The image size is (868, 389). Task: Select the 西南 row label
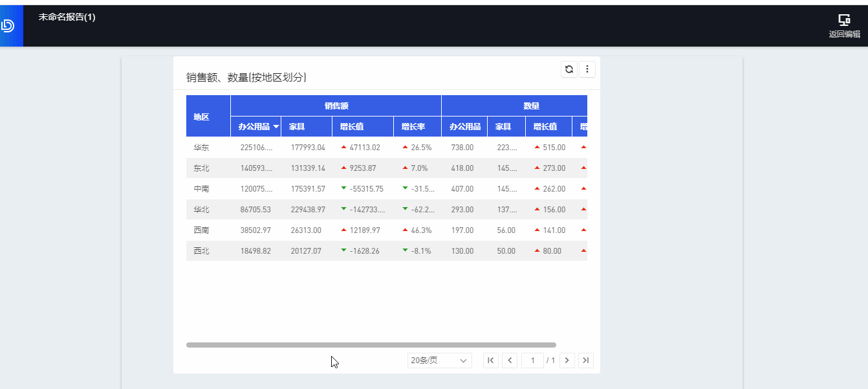[201, 230]
